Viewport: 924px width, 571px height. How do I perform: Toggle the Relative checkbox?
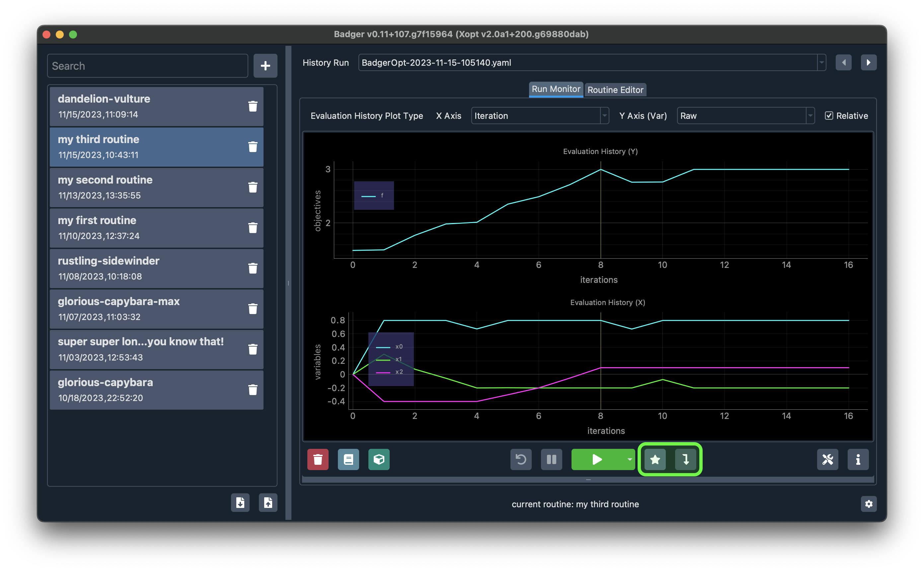click(829, 116)
